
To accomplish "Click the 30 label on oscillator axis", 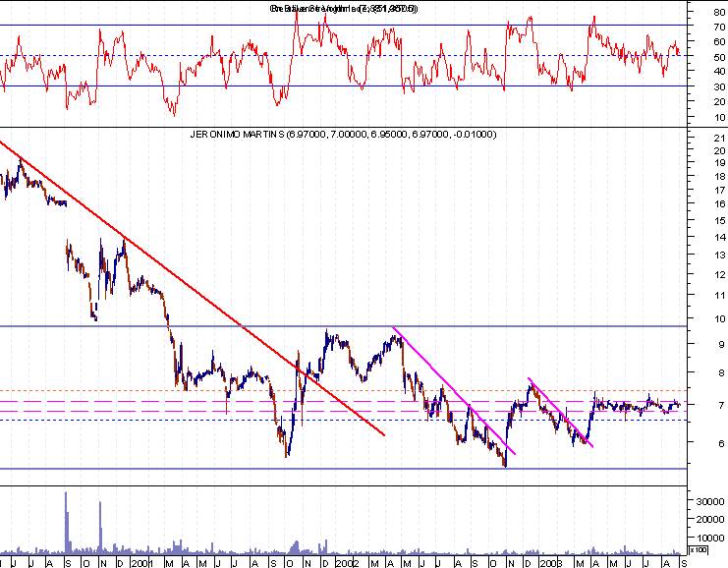I will [x=719, y=86].
